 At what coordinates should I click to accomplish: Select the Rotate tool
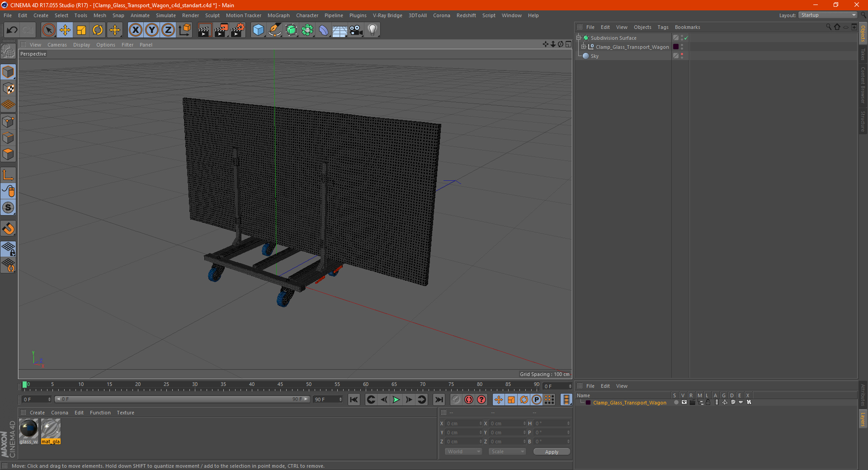[x=98, y=30]
